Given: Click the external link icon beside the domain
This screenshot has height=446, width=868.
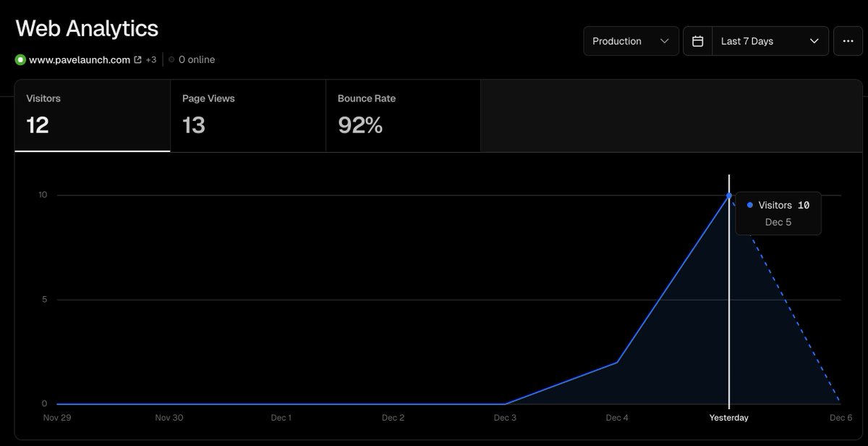Looking at the screenshot, I should tap(137, 59).
